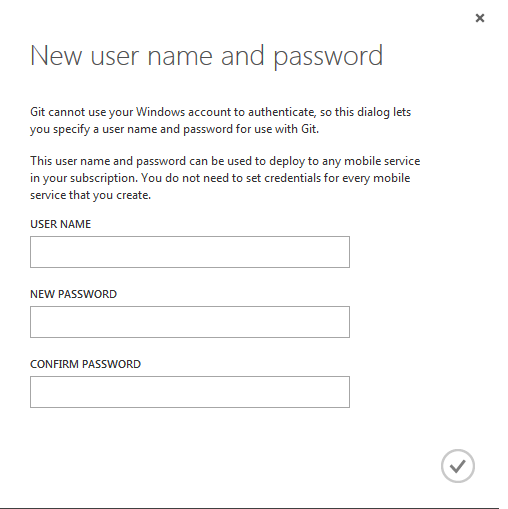508x509 pixels.
Task: Select the CONFIRM PASSWORD text box
Action: coord(190,392)
